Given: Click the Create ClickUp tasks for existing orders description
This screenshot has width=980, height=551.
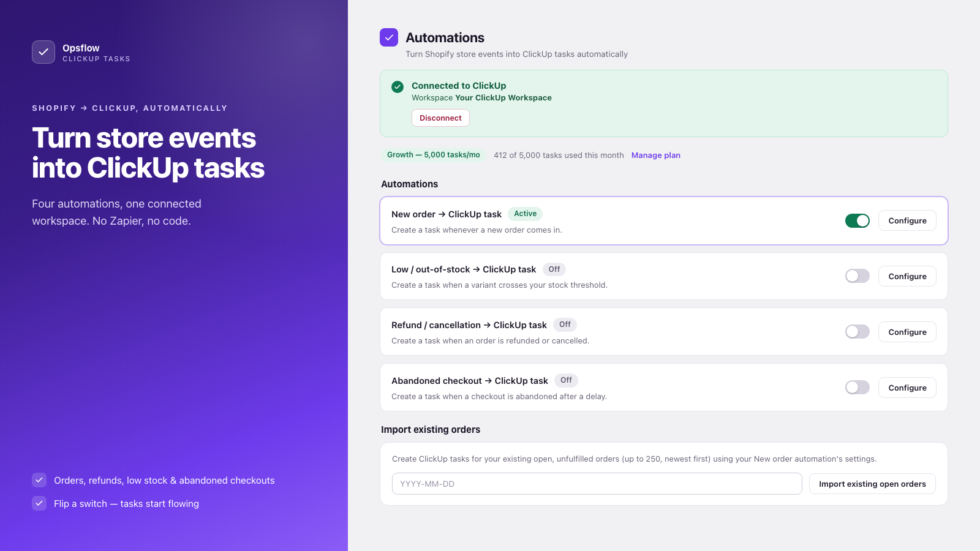Looking at the screenshot, I should [x=634, y=459].
